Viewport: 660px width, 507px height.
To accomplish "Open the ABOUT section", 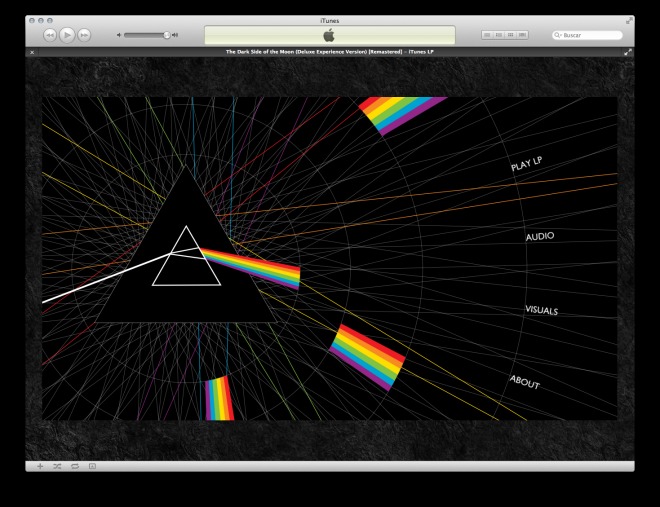I will pyautogui.click(x=524, y=382).
